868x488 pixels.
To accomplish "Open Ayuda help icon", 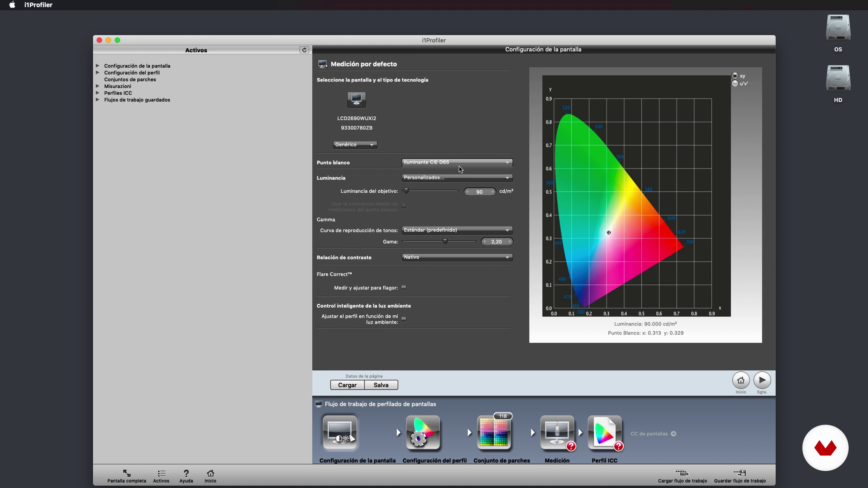I will coord(186,473).
